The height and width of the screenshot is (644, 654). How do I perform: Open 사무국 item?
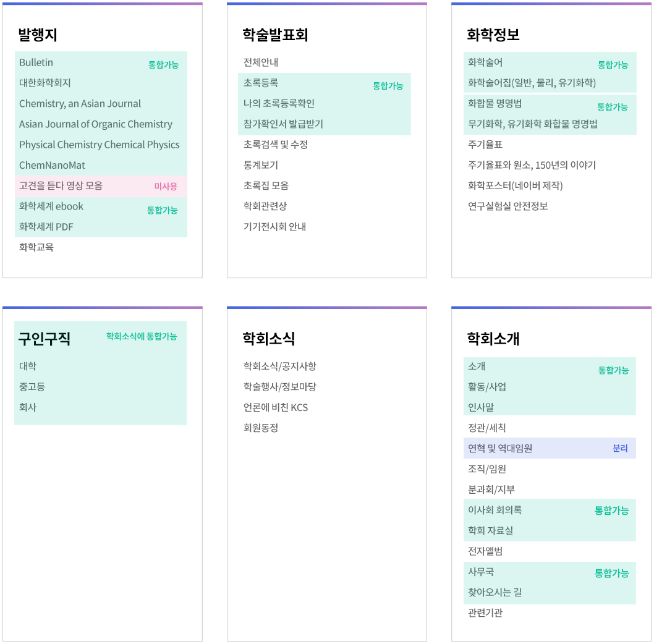click(481, 572)
